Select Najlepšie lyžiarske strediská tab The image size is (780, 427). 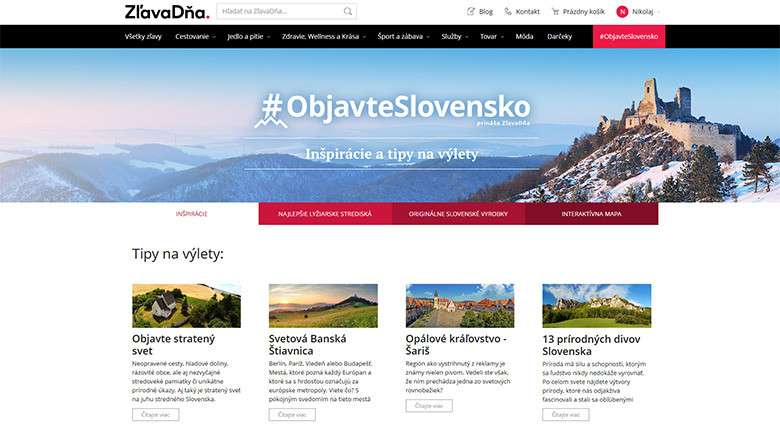pos(325,214)
